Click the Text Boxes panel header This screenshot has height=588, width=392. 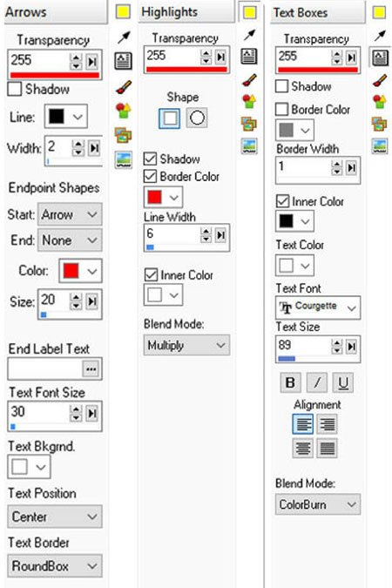point(317,13)
